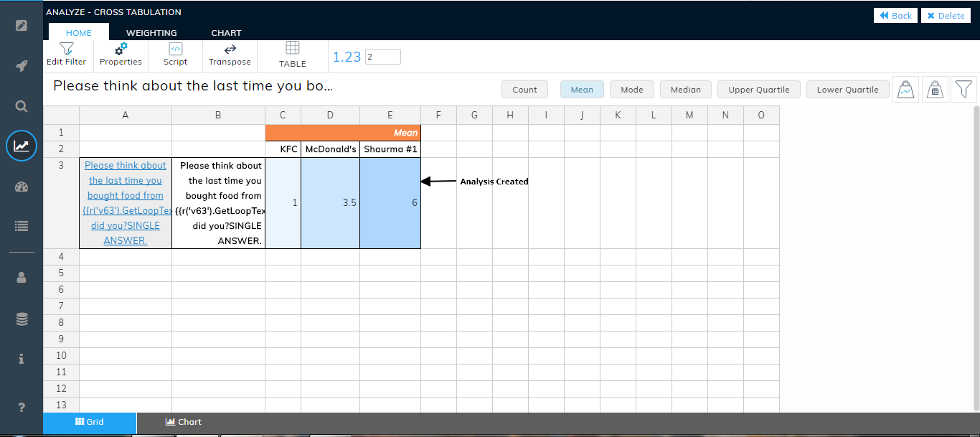Click the truncated question title above grid
Image resolution: width=980 pixels, height=437 pixels.
click(193, 86)
